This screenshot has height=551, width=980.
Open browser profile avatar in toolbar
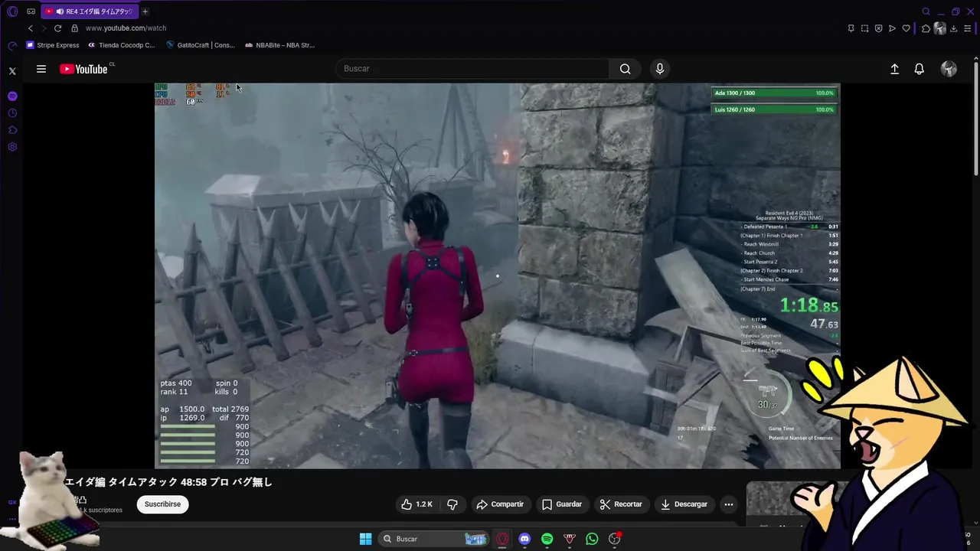click(940, 28)
